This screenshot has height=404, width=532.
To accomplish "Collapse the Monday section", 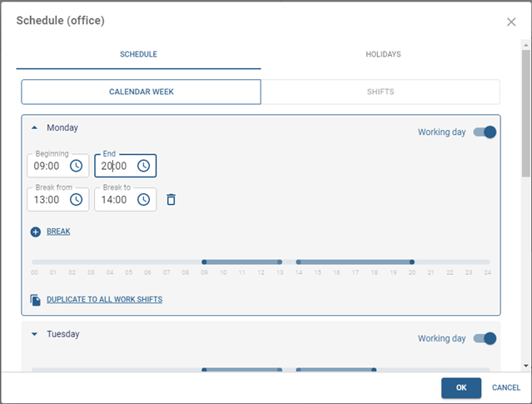I will coord(35,128).
